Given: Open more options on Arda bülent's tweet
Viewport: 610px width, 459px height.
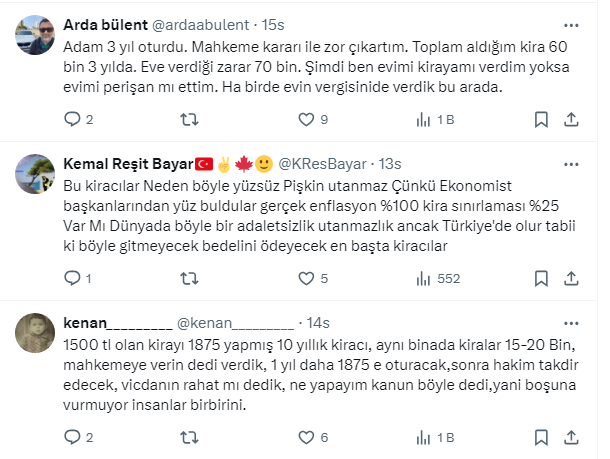Looking at the screenshot, I should point(571,24).
